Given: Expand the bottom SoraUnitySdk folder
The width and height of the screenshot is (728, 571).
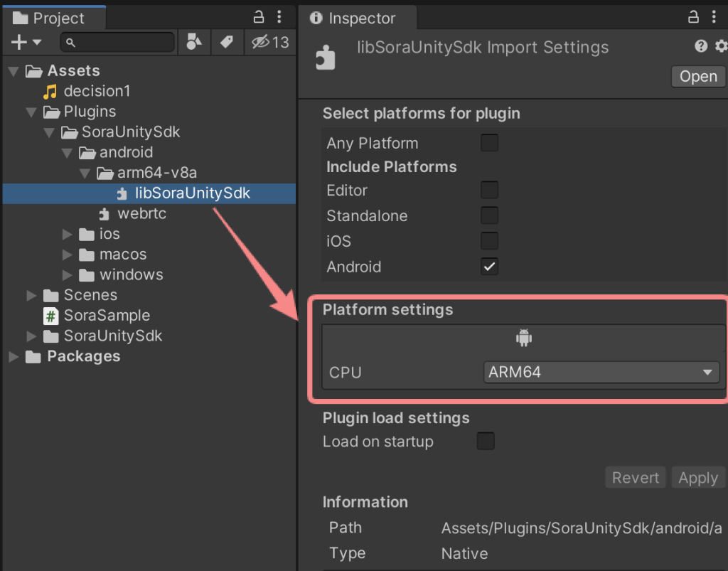Looking at the screenshot, I should 31,336.
